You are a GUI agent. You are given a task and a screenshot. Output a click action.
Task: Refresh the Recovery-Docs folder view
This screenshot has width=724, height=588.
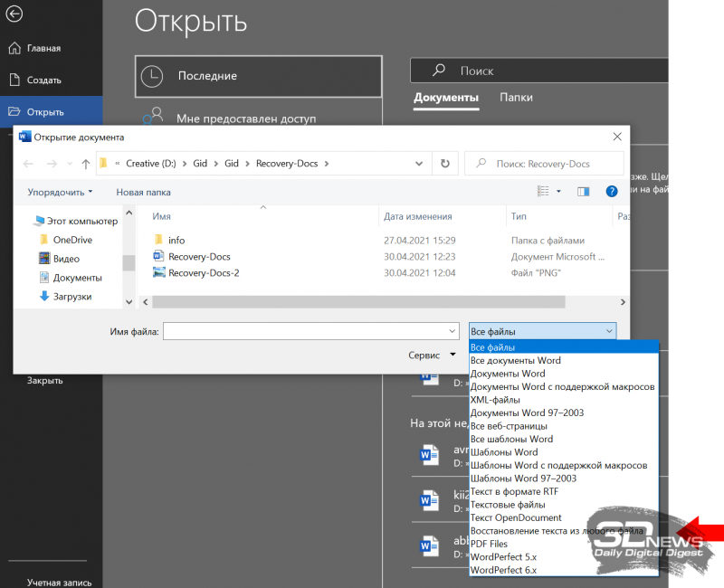(445, 164)
